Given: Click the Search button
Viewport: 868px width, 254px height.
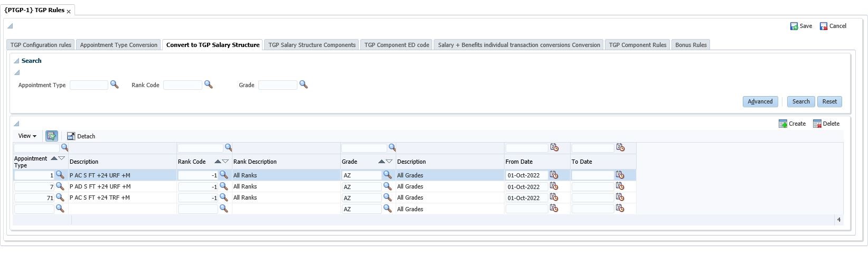Looking at the screenshot, I should (x=801, y=101).
